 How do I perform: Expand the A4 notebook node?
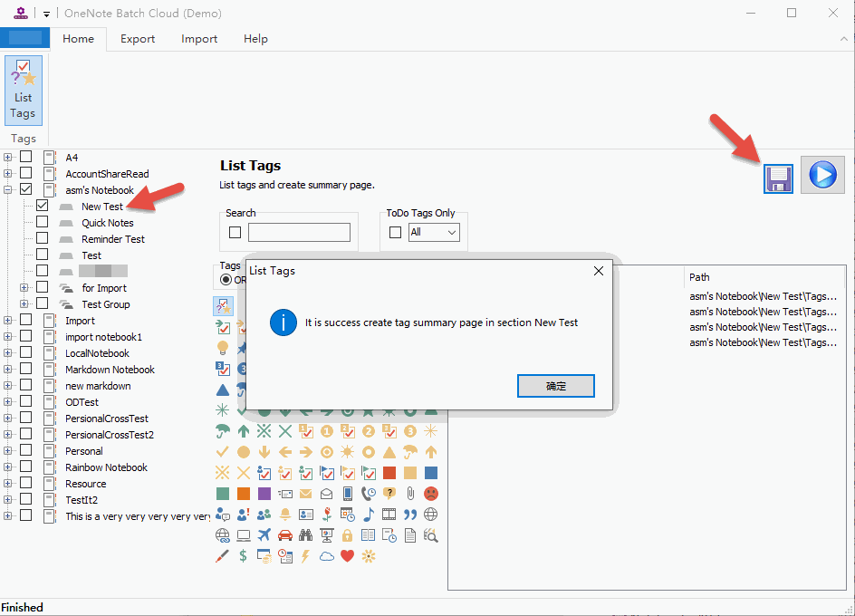[x=7, y=157]
